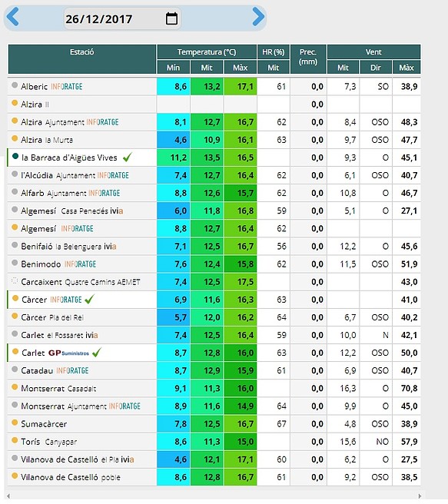Screen dimensions: 448x504
Task: Click the date field showing 26/12/2017
Action: (x=122, y=18)
